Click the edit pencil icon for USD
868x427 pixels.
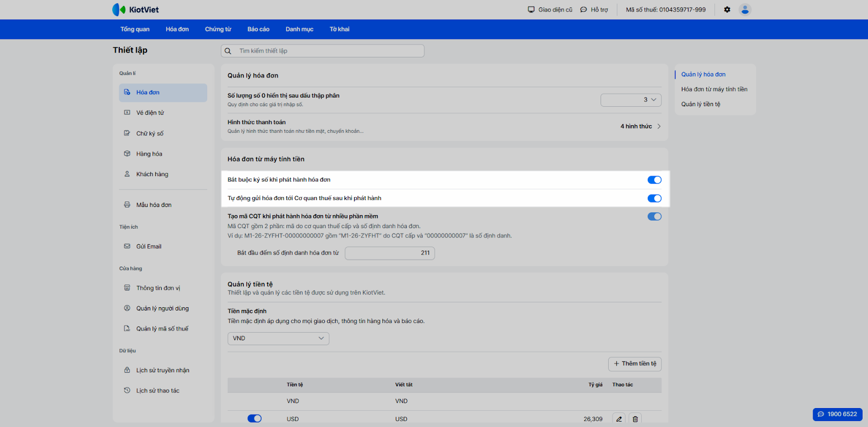(618, 419)
